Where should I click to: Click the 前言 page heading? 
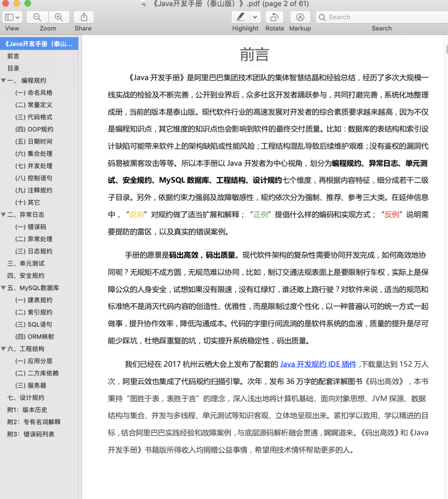pos(255,54)
